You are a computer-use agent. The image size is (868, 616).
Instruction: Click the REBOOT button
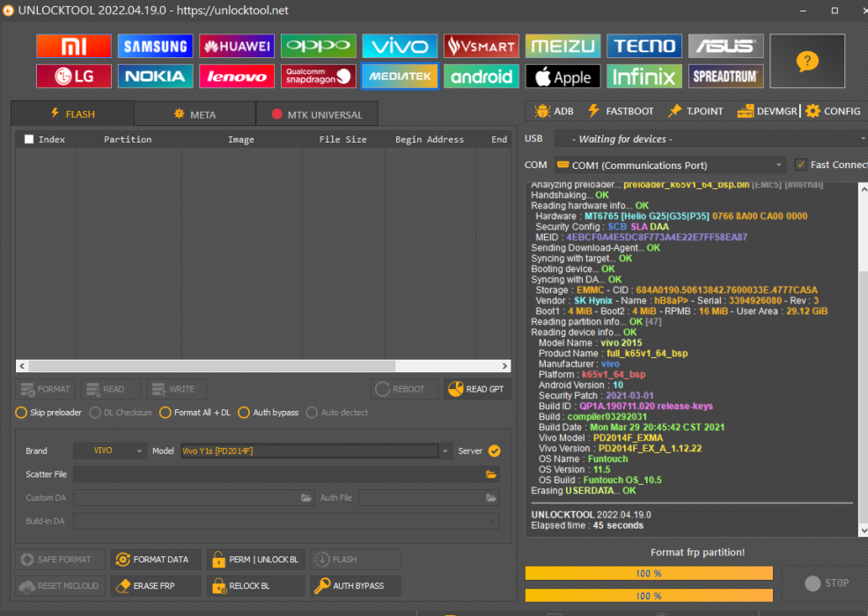(x=403, y=389)
